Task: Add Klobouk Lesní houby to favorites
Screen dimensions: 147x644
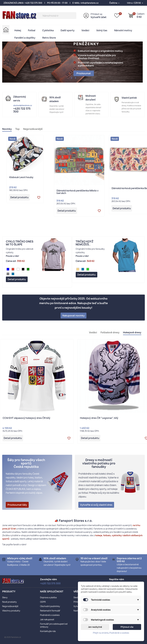Action: point(39,197)
